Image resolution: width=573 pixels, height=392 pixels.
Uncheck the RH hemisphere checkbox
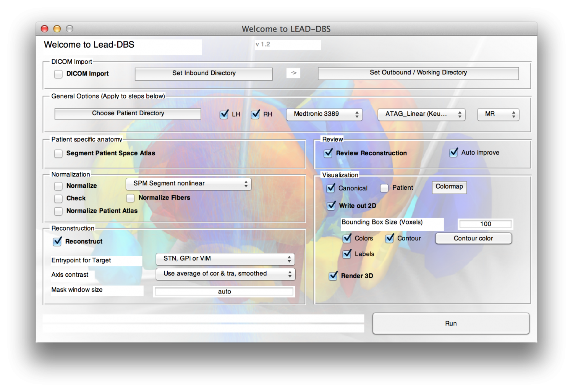pyautogui.click(x=256, y=115)
